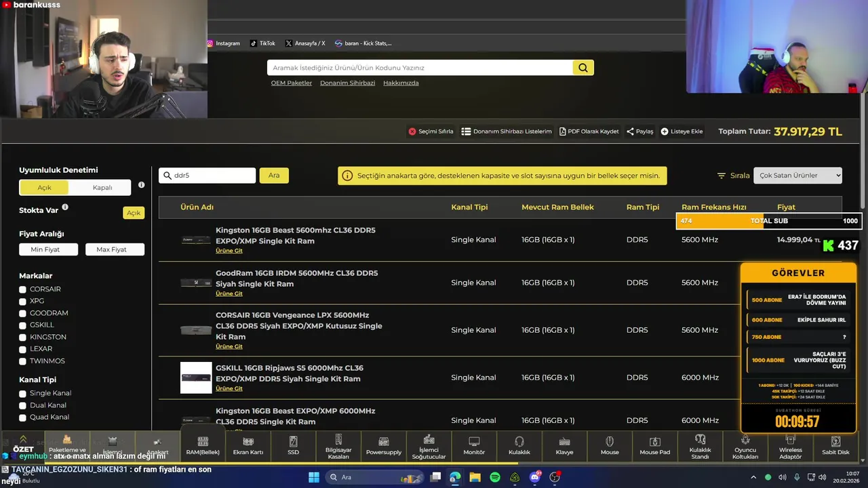Show hidden system tray icons chevron
Screen dimensions: 868x488
(753, 477)
